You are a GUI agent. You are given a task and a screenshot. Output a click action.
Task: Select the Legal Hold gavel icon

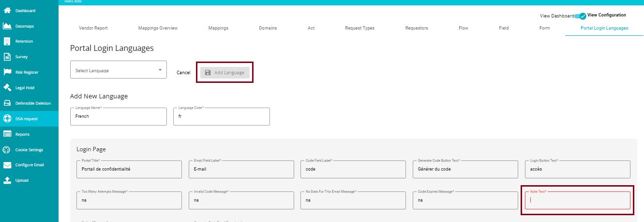(7, 88)
